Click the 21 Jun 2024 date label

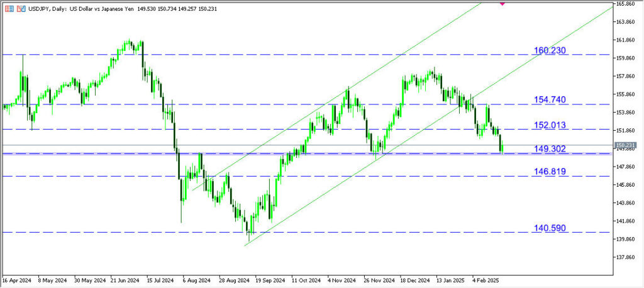click(125, 281)
